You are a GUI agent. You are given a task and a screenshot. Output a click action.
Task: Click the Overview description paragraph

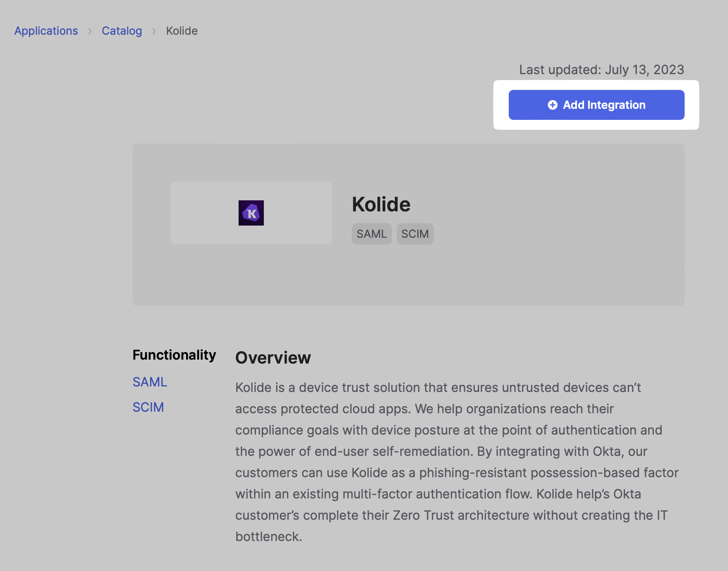point(457,462)
